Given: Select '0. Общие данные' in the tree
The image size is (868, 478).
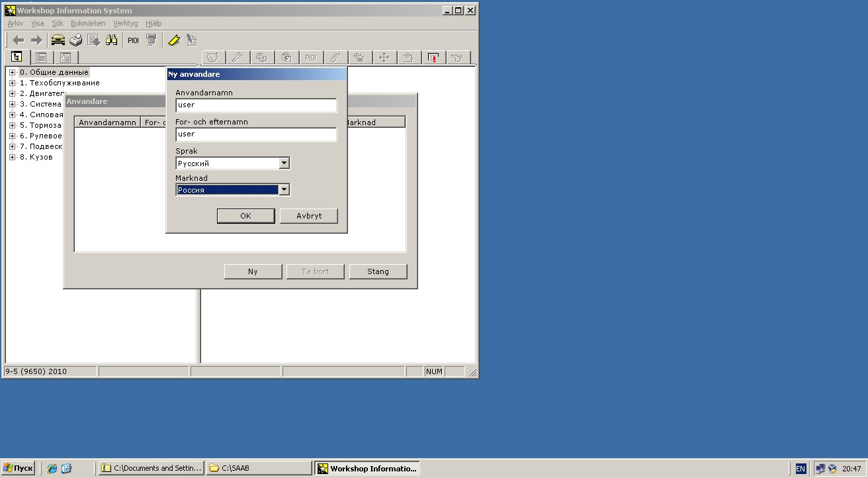Looking at the screenshot, I should click(54, 72).
